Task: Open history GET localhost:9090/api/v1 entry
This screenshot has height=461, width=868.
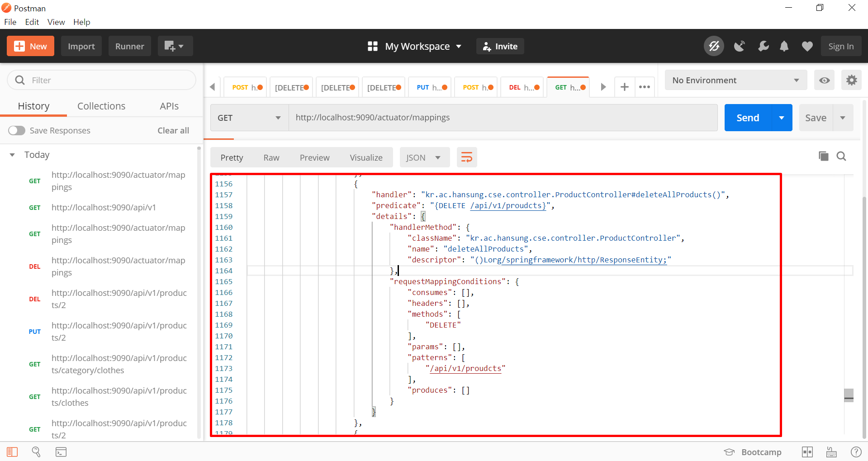Action: click(x=104, y=207)
